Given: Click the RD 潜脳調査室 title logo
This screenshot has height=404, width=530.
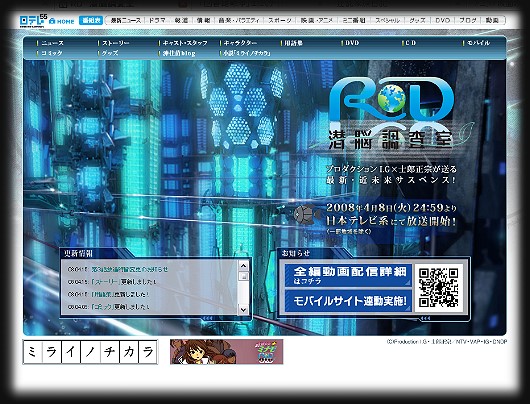Looking at the screenshot, I should click(x=391, y=114).
